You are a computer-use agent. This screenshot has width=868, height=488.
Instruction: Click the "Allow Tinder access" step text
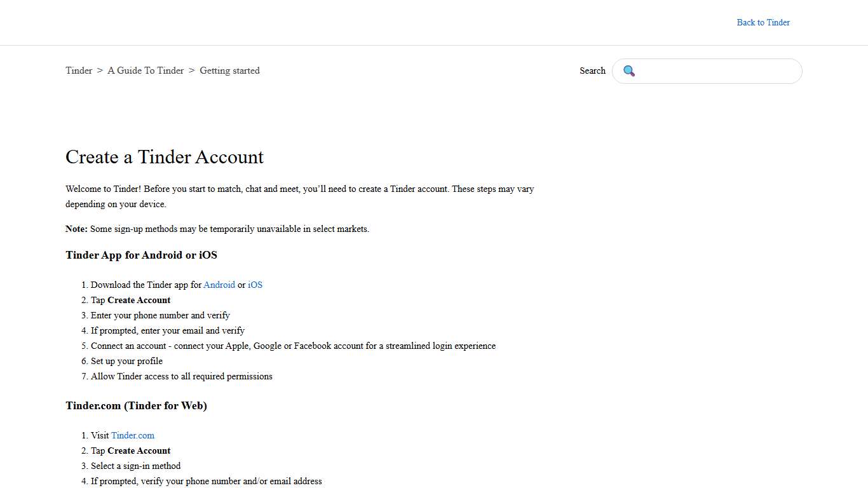pos(182,376)
